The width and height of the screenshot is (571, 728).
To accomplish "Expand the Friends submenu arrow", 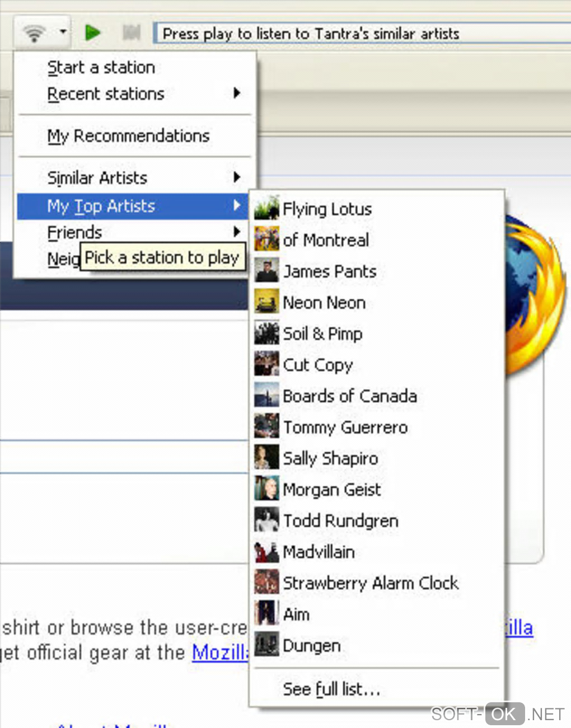I will point(237,231).
